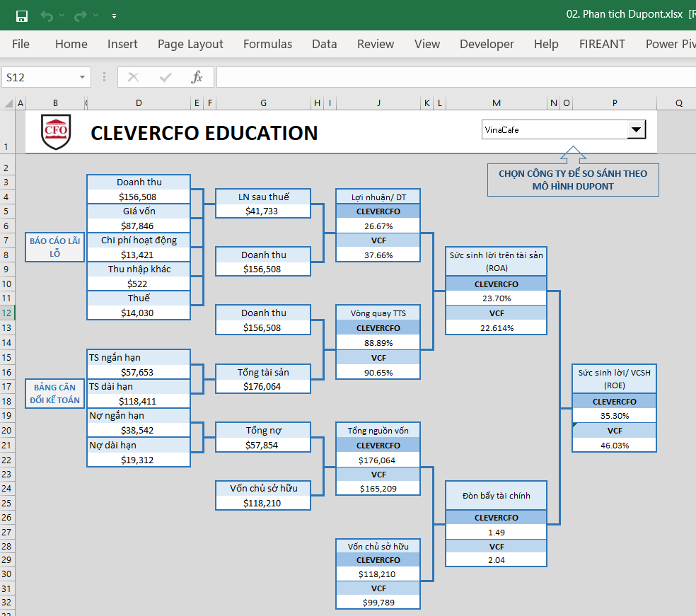
Task: Click the BÁO CÁO LÃI LỖ label box
Action: tap(55, 247)
